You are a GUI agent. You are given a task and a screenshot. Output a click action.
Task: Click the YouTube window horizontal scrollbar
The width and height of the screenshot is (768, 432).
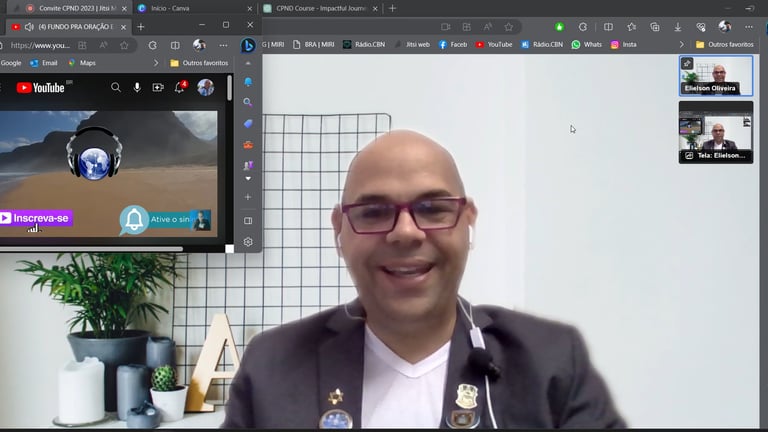(x=92, y=249)
